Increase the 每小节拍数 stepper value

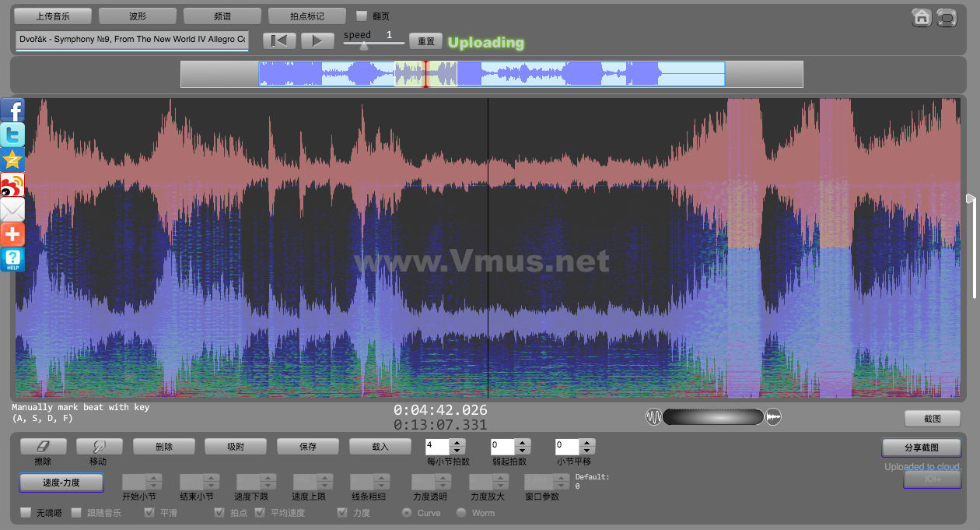coord(457,443)
